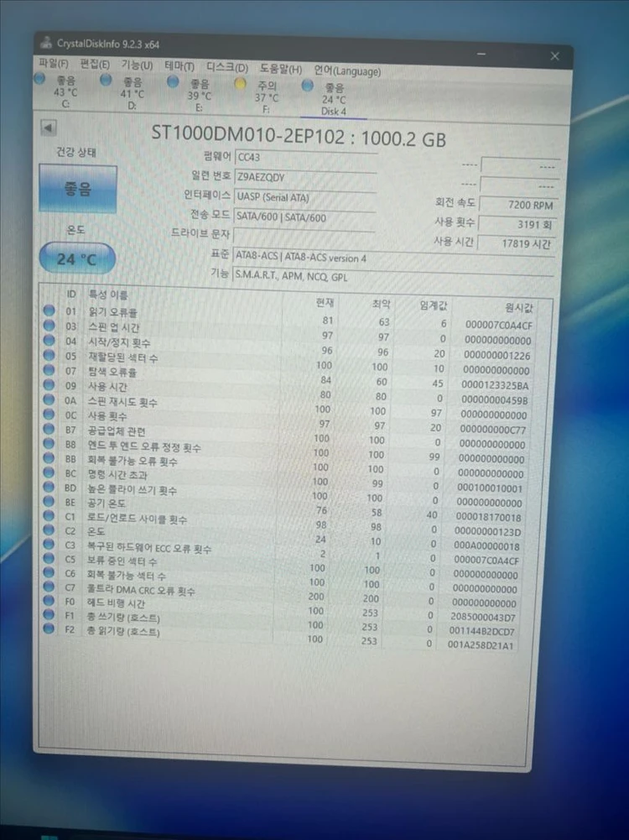The image size is (629, 840).
Task: Click the power on count 3191 회
Action: tap(517, 224)
